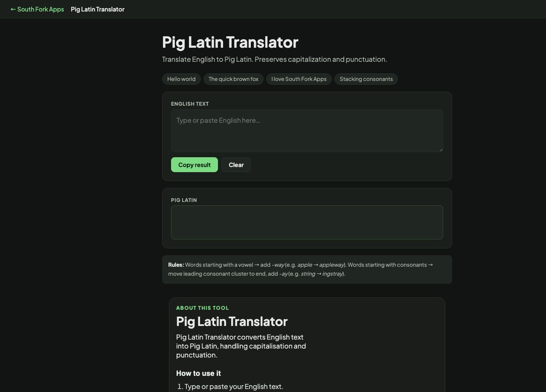This screenshot has height=392, width=546.
Task: Clear the English text
Action: (x=236, y=165)
